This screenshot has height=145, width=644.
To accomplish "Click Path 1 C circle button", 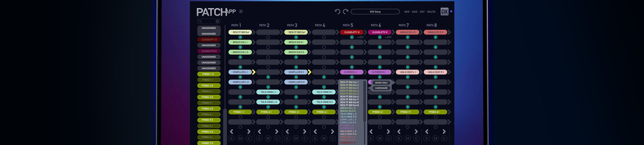I will (x=249, y=138).
